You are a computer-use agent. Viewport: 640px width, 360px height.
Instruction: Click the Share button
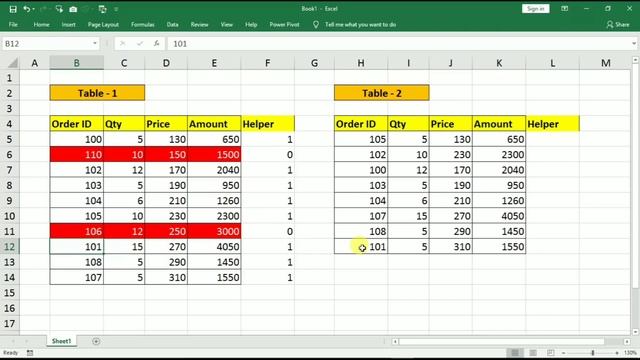(x=618, y=24)
